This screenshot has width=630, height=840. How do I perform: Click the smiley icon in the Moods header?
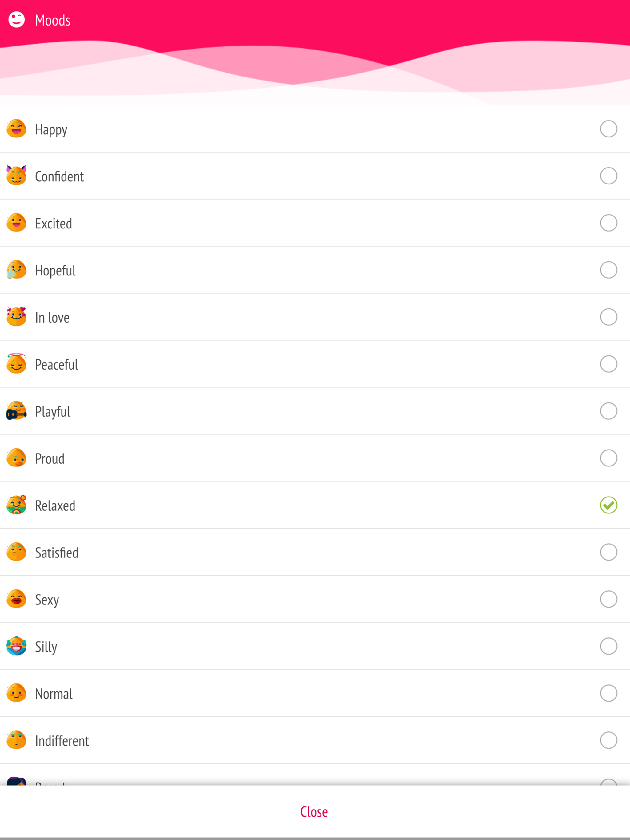point(16,20)
